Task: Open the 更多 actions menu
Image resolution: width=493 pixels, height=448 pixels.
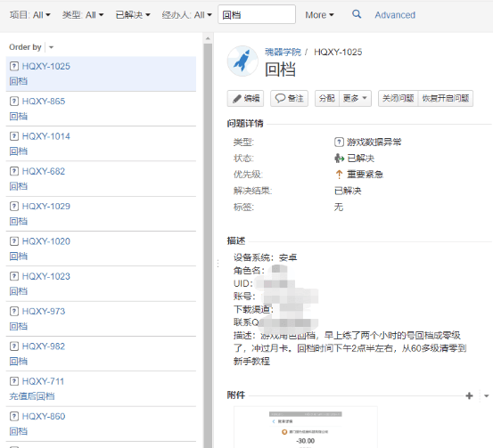Action: pos(356,99)
